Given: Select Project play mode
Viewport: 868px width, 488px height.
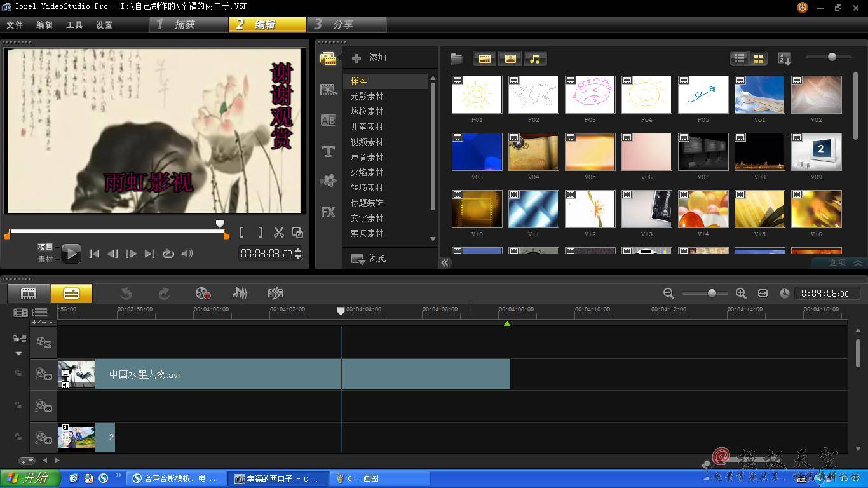Looking at the screenshot, I should 45,247.
